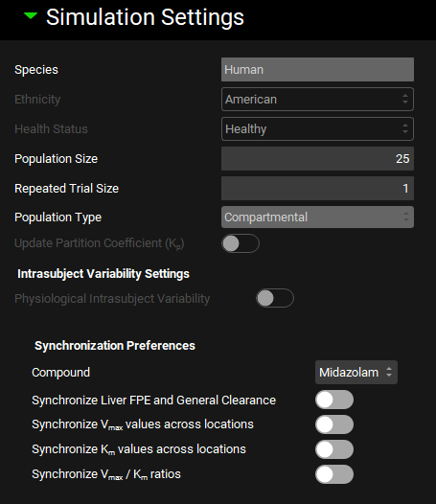Image resolution: width=436 pixels, height=504 pixels.
Task: Click the Repeated Trial Size field
Action: click(x=317, y=189)
